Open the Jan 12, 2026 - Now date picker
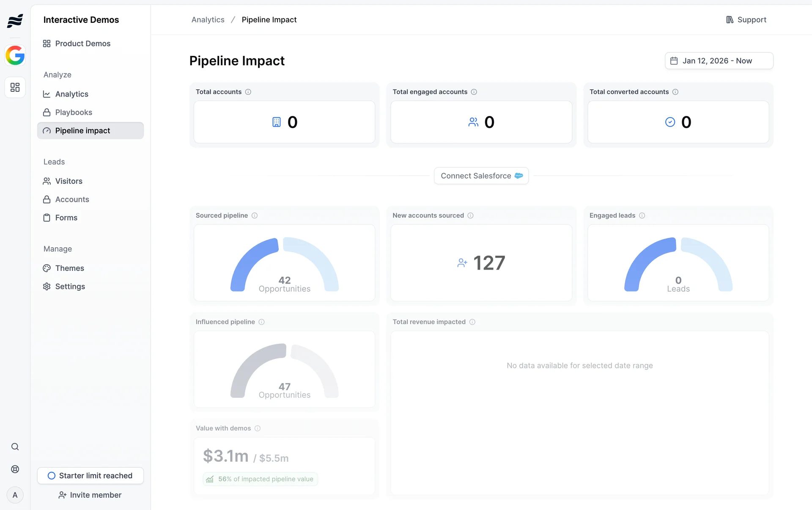812x510 pixels. (719, 61)
